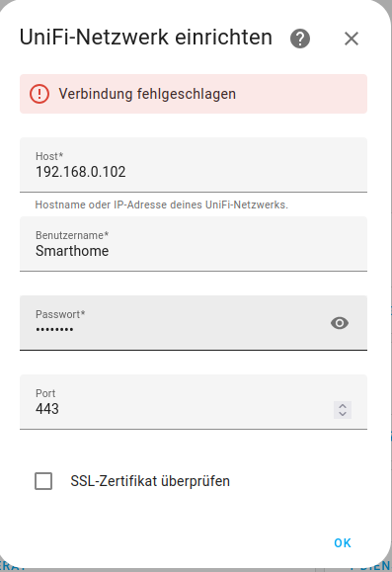This screenshot has width=392, height=572.
Task: Enable the SSL-Zertifikat überprüfen checkbox
Action: (x=43, y=481)
